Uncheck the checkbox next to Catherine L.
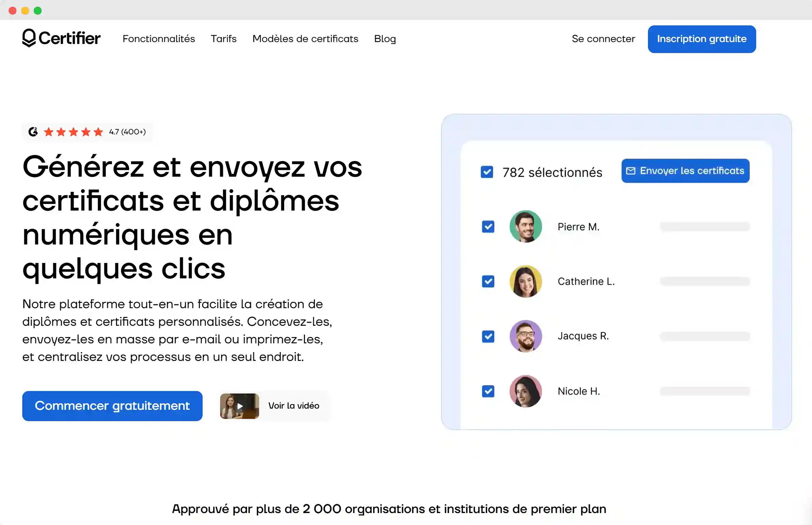 click(x=488, y=281)
